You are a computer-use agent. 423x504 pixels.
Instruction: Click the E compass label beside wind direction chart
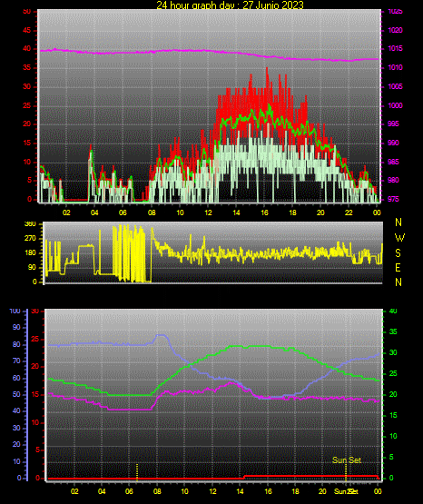pyautogui.click(x=398, y=267)
